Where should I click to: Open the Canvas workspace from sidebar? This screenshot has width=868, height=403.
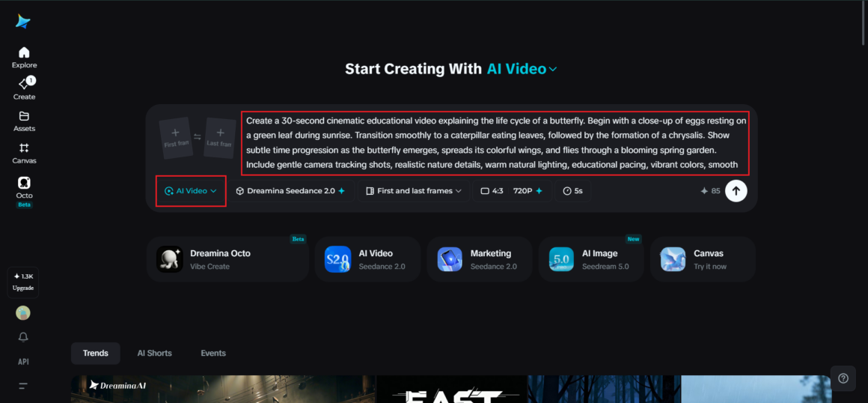tap(24, 154)
